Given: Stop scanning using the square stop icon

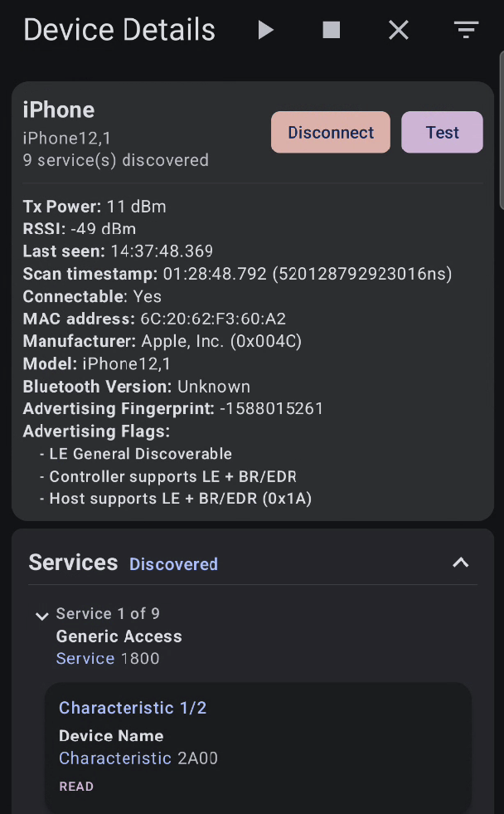Looking at the screenshot, I should pos(331,29).
